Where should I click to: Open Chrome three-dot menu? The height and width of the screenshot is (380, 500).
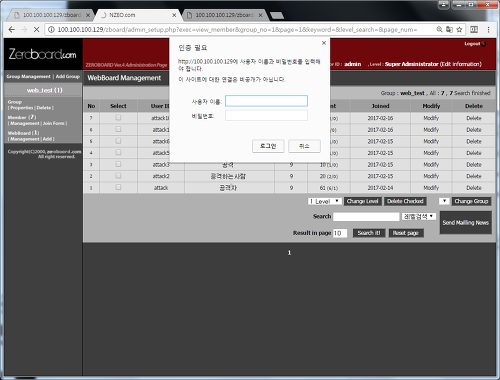(x=488, y=30)
